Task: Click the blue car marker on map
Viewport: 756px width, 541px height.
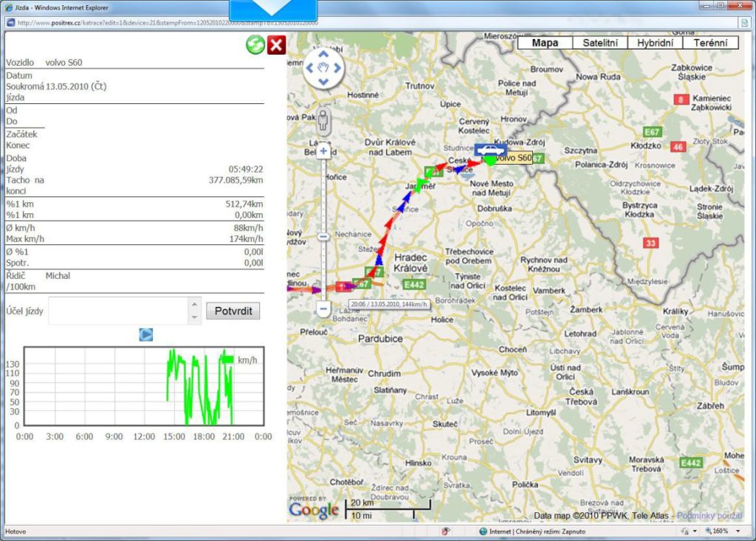Action: (491, 150)
